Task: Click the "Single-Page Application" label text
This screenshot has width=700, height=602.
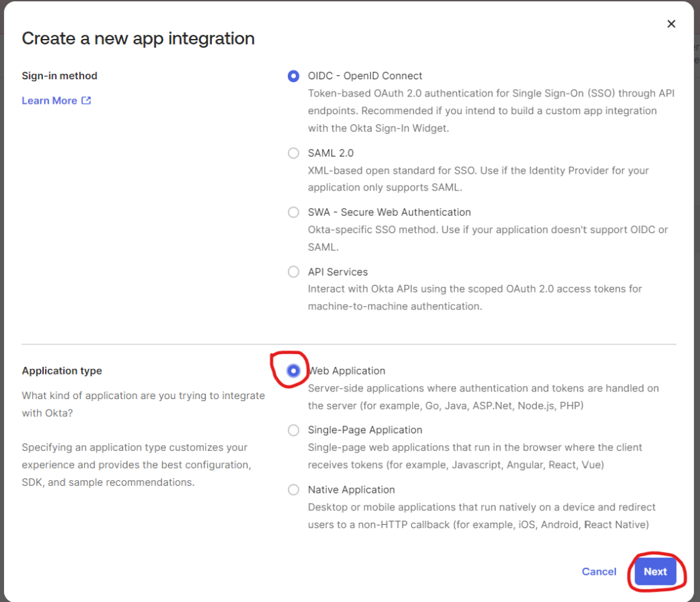Action: click(365, 430)
